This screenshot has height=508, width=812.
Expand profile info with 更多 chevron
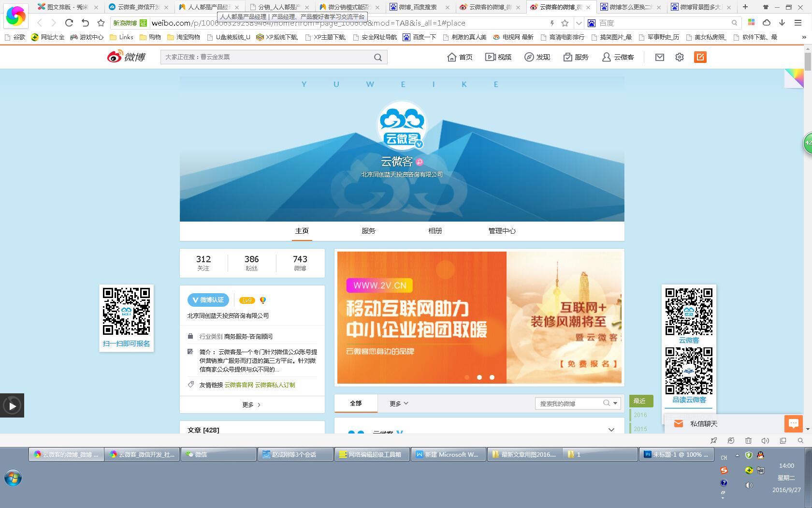252,404
